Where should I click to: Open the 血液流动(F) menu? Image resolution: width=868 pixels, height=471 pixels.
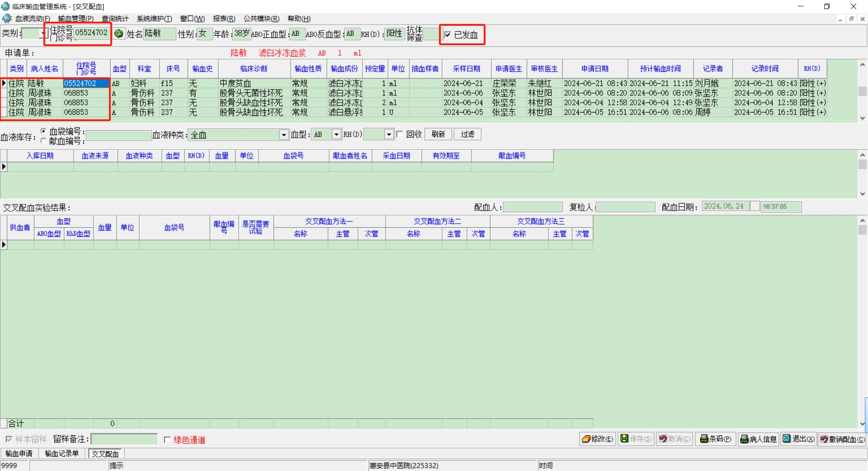tap(33, 19)
